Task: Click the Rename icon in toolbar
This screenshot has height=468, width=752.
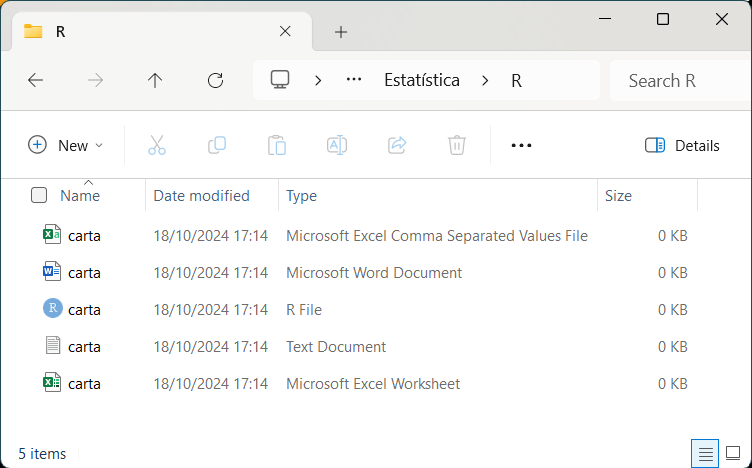Action: coord(337,145)
